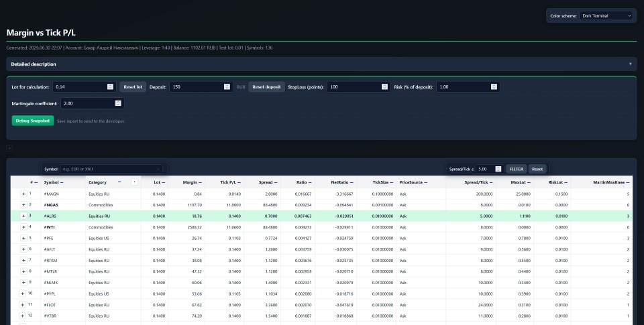Click the Margin vs Tick P/L page title
This screenshot has width=644, height=325.
tap(41, 33)
